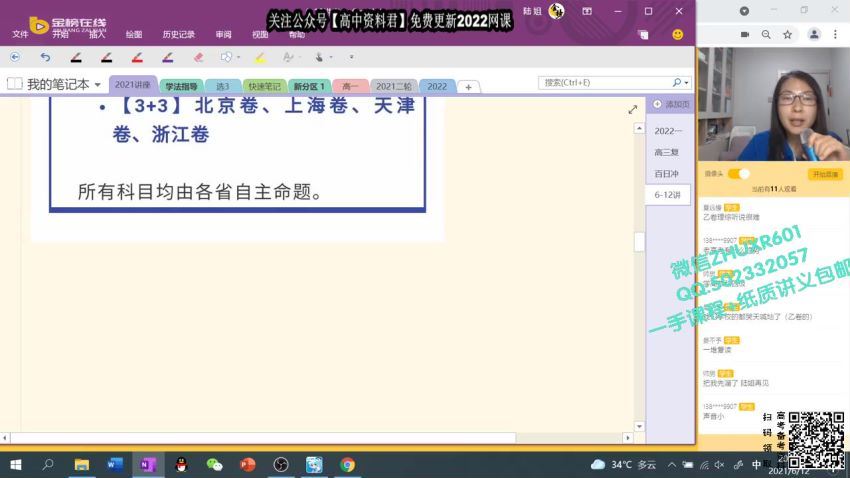Click the 开始直播 start live button
The height and width of the screenshot is (478, 850).
[825, 174]
